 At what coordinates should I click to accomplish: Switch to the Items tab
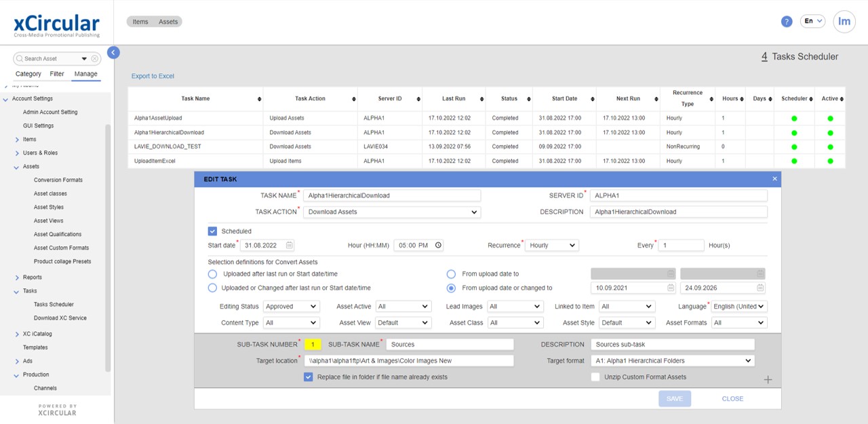(x=140, y=21)
